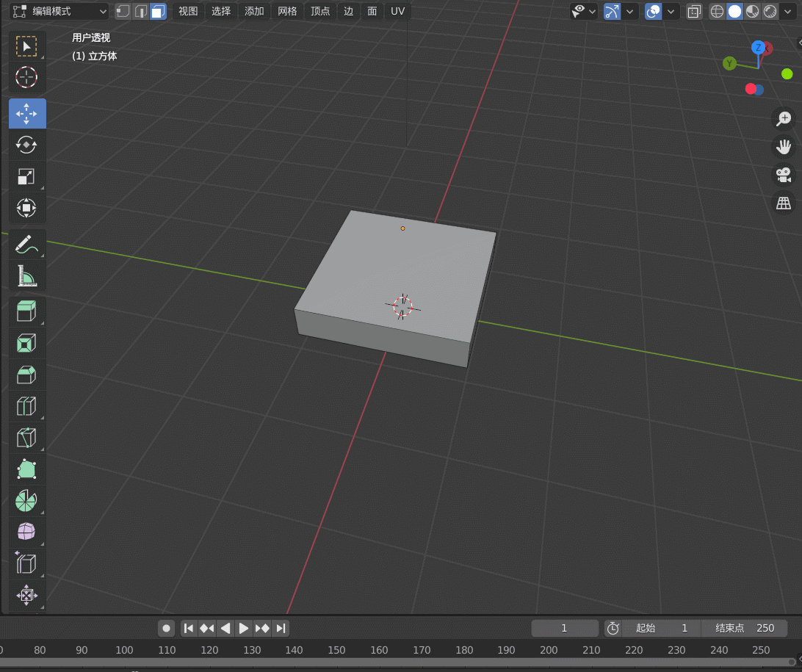This screenshot has height=672, width=802.
Task: Click the 起始 start frame field
Action: (661, 628)
